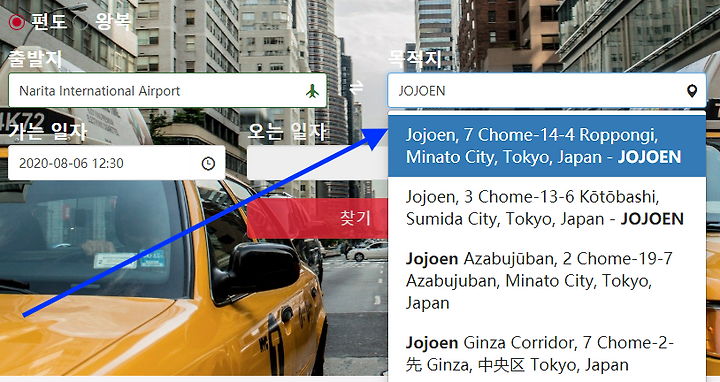Click the map pin icon in destination field
720x382 pixels.
[x=692, y=91]
